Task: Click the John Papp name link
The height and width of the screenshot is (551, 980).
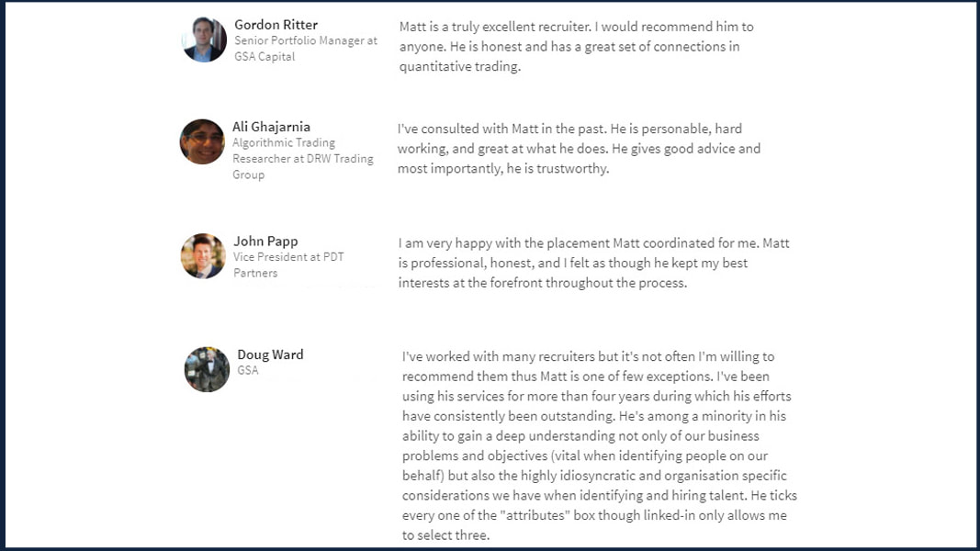Action: click(x=265, y=242)
